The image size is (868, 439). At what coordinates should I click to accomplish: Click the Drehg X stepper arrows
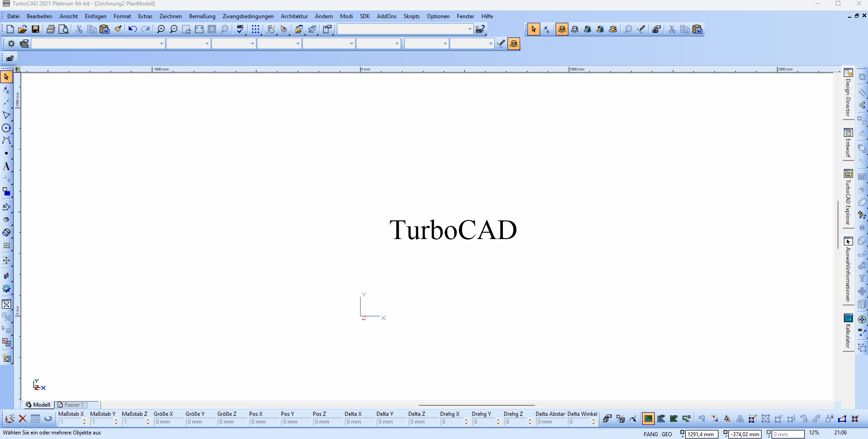(x=466, y=422)
